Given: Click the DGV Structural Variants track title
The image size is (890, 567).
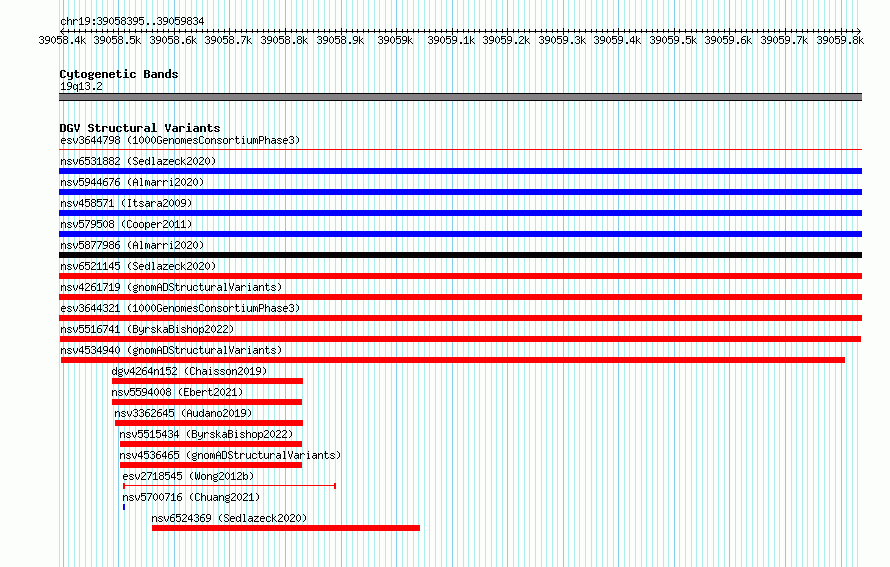Looking at the screenshot, I should pos(140,128).
